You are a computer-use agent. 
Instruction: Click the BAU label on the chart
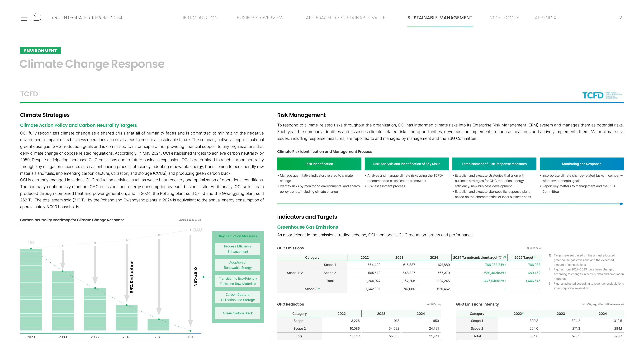[197, 230]
